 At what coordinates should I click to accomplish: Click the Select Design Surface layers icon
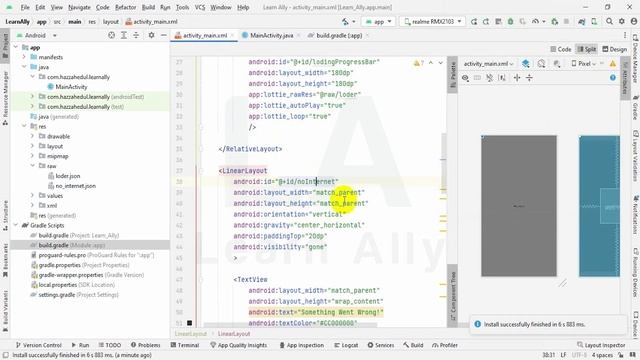coord(526,64)
